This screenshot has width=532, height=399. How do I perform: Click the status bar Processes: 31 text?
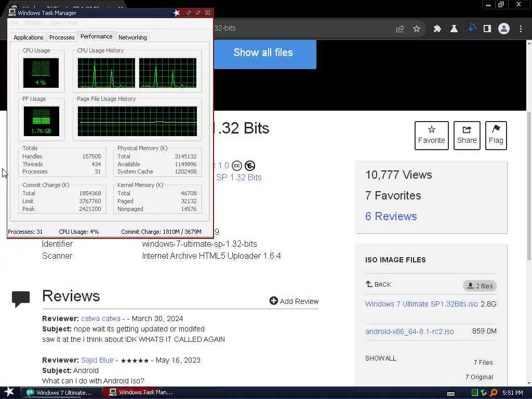coord(25,232)
